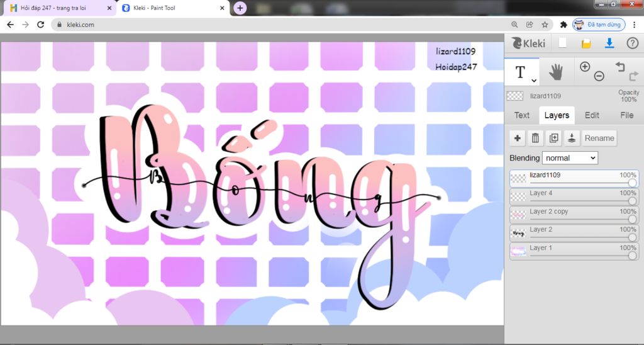Switch to the File tab

pos(626,115)
